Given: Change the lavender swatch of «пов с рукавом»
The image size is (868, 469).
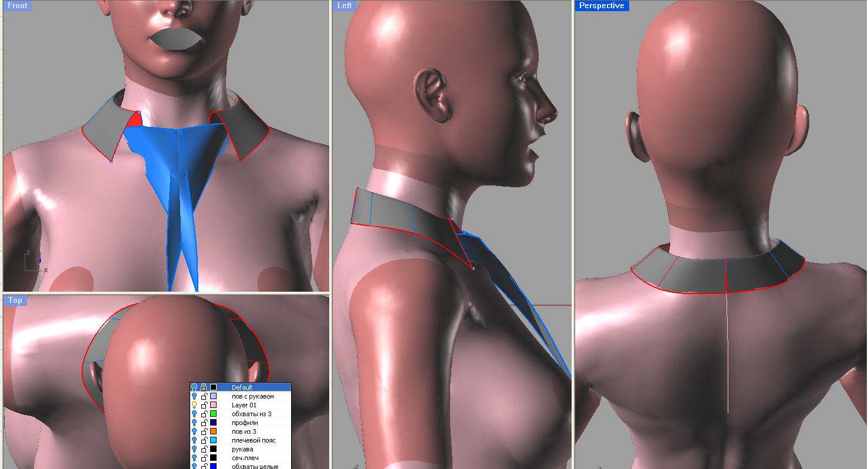Looking at the screenshot, I should [x=214, y=396].
